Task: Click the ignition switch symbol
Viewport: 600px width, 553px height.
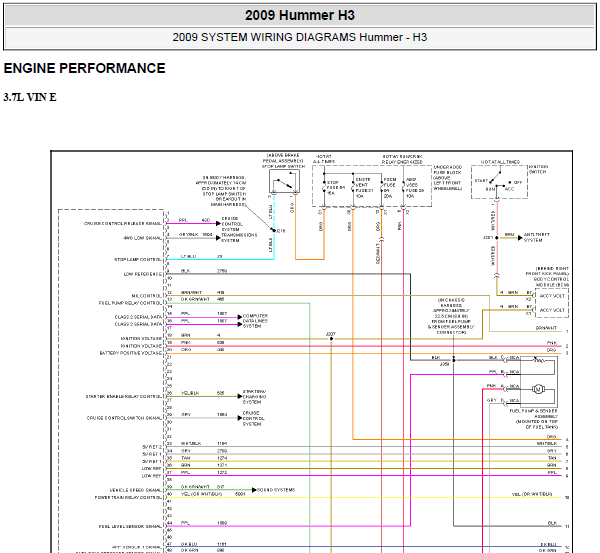Action: pos(499,182)
